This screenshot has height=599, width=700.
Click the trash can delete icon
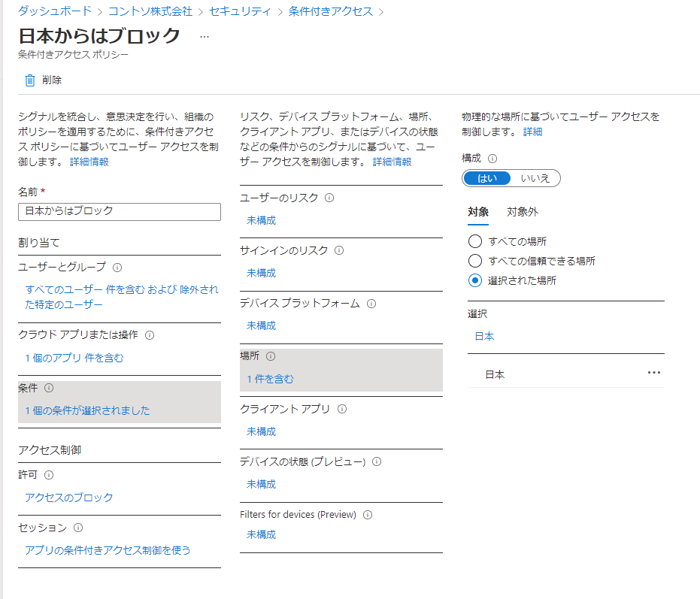[30, 80]
